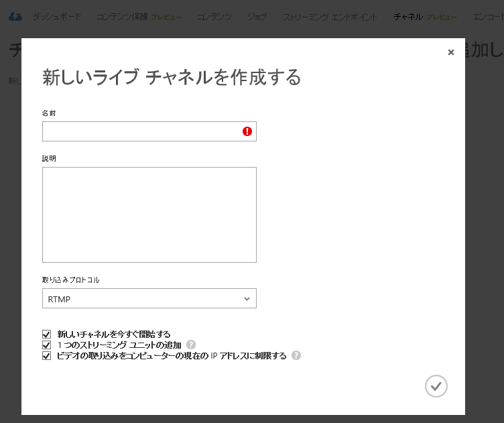The height and width of the screenshot is (423, 504).
Task: Open the 取り込みプロトコル RTMP dropdown
Action: pyautogui.click(x=149, y=298)
